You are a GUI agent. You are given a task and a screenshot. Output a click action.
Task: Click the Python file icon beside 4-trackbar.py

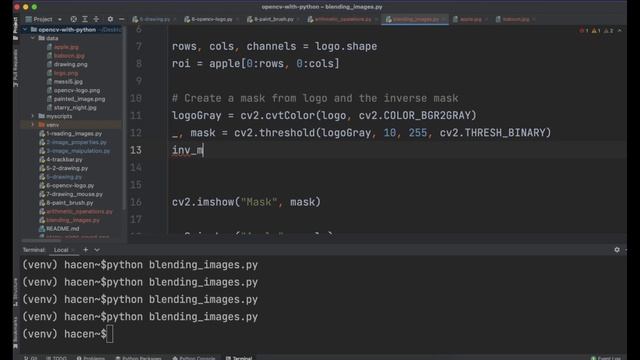pos(42,159)
